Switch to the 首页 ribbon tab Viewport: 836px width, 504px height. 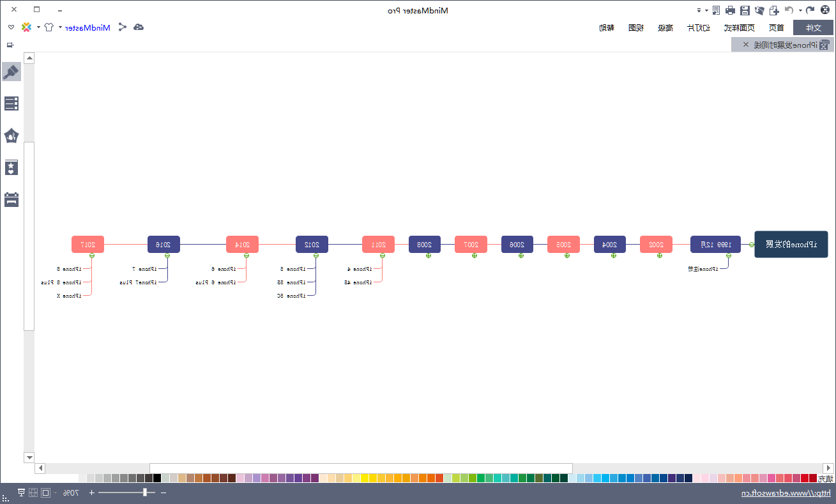click(777, 27)
